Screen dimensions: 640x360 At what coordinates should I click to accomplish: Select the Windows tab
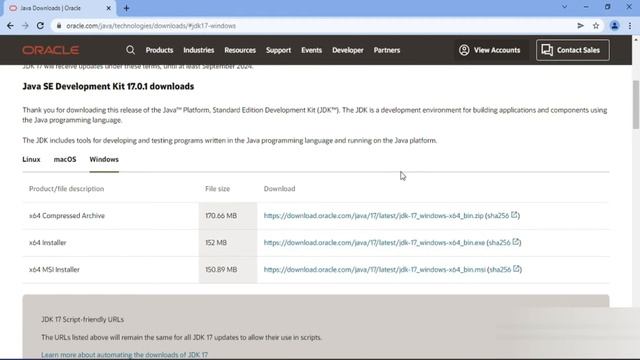pyautogui.click(x=104, y=160)
